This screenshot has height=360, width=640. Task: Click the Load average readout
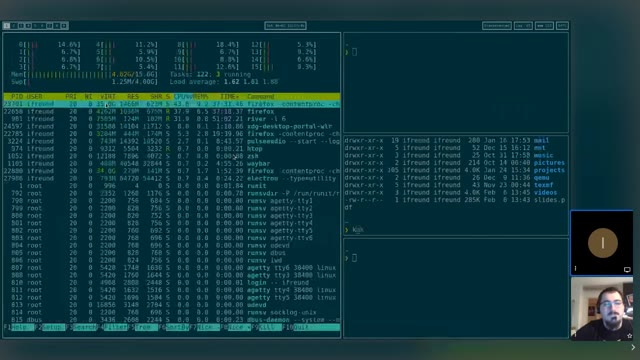224,82
